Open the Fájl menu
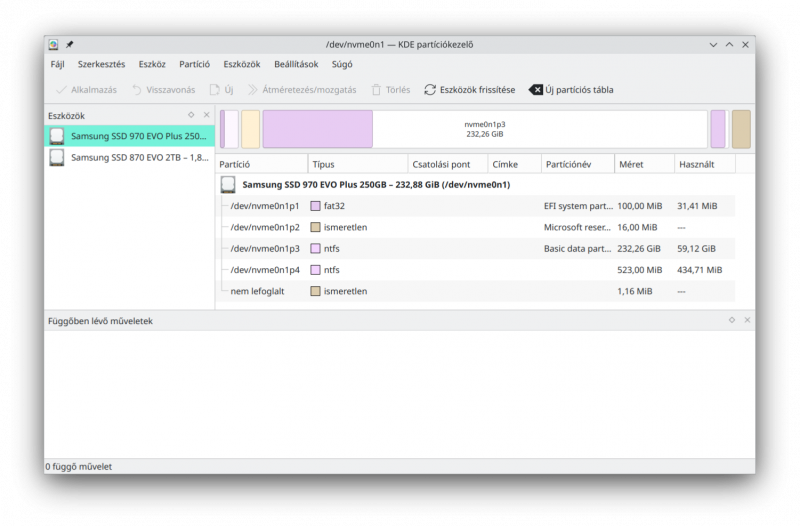The height and width of the screenshot is (526, 800). (57, 64)
